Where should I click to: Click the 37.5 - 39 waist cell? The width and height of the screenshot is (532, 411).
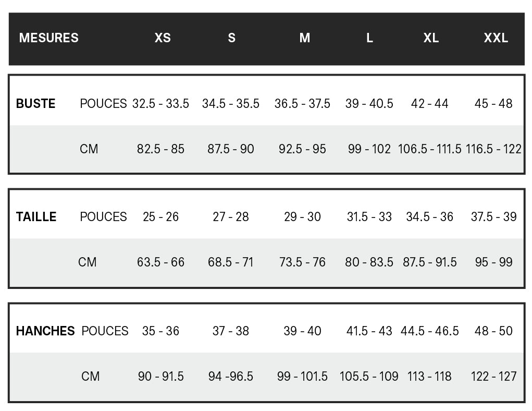(x=493, y=217)
